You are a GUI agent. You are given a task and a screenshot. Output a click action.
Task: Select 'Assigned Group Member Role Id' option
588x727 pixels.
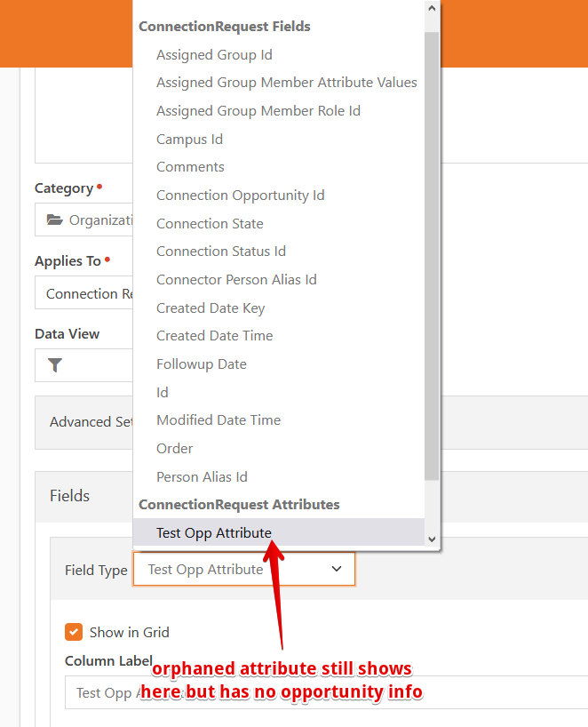(x=279, y=111)
